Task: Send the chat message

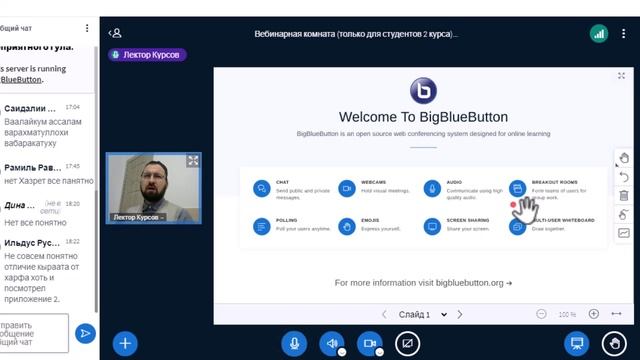Action: (x=85, y=333)
